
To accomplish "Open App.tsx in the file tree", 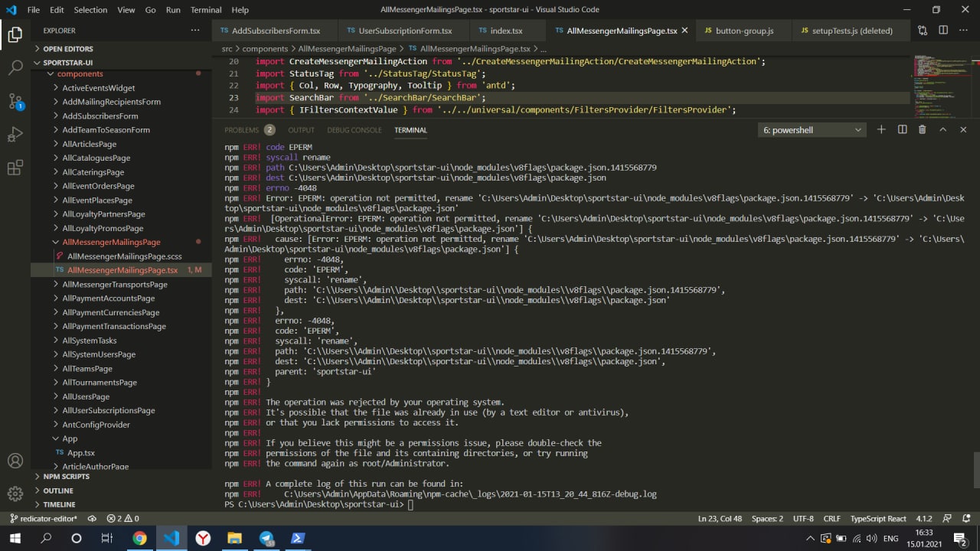I will [121, 452].
